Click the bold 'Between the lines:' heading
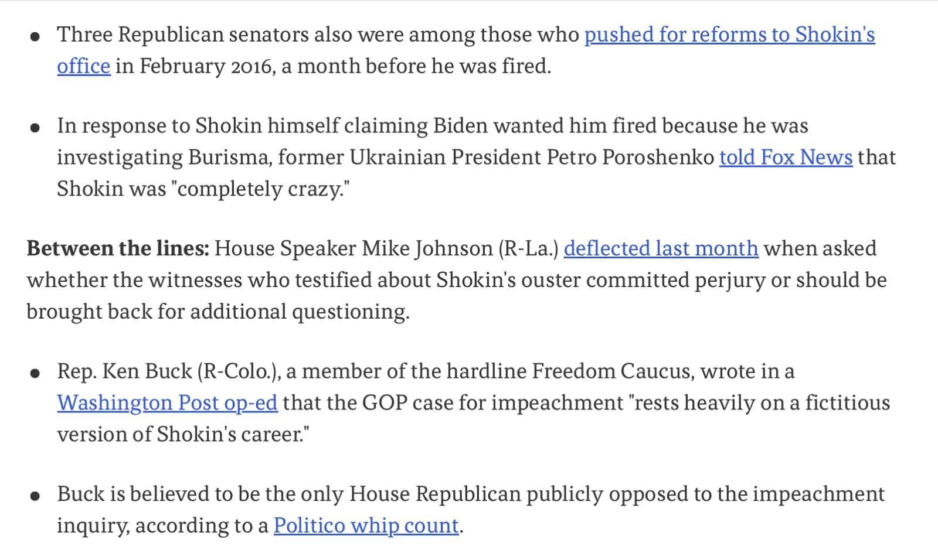The width and height of the screenshot is (938, 560). pyautogui.click(x=117, y=249)
